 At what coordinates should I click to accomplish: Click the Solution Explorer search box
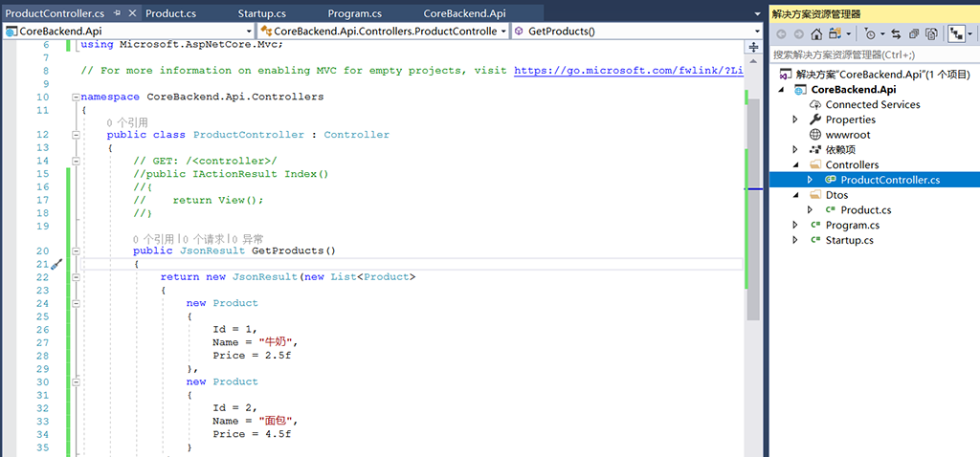874,54
